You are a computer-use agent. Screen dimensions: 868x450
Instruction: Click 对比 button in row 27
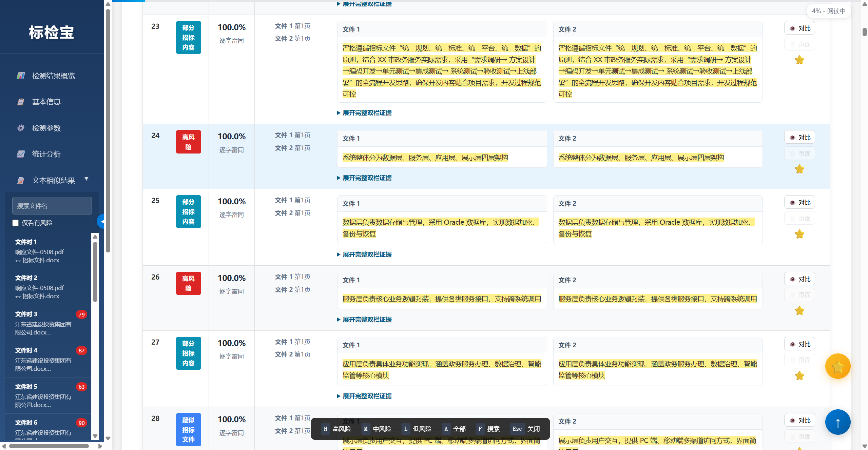pyautogui.click(x=799, y=344)
